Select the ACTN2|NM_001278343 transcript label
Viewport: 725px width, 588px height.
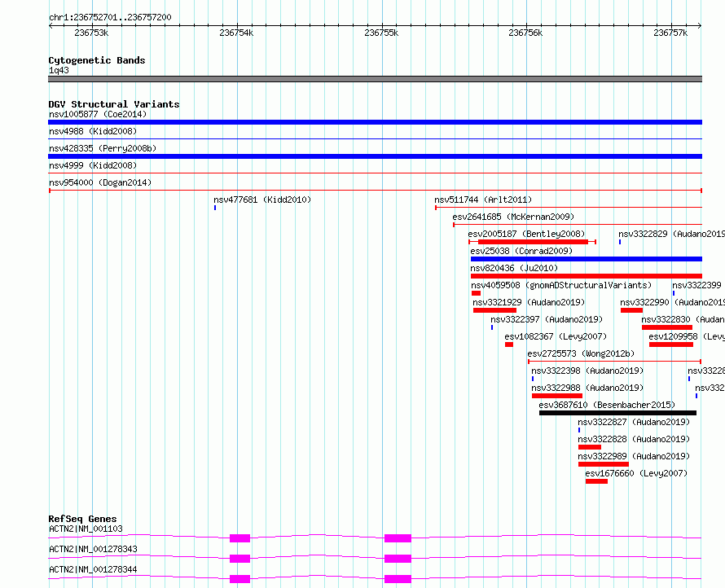pos(93,549)
